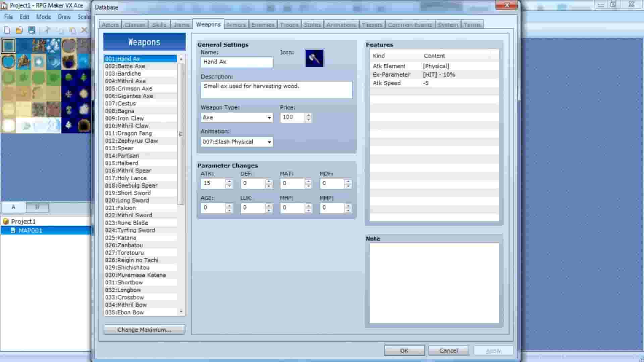Click the Change Maximum button
The height and width of the screenshot is (362, 644).
[144, 329]
